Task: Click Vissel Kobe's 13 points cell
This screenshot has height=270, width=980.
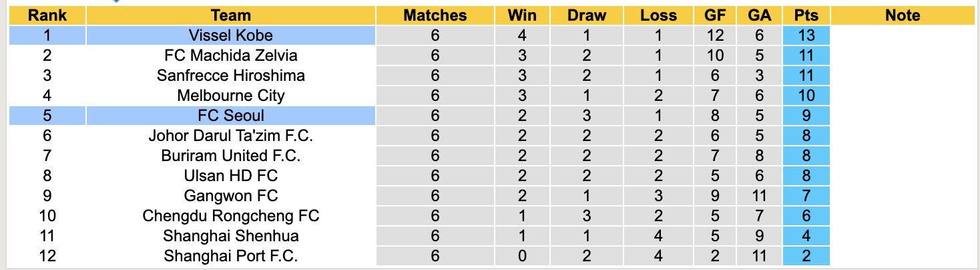Action: pos(806,35)
